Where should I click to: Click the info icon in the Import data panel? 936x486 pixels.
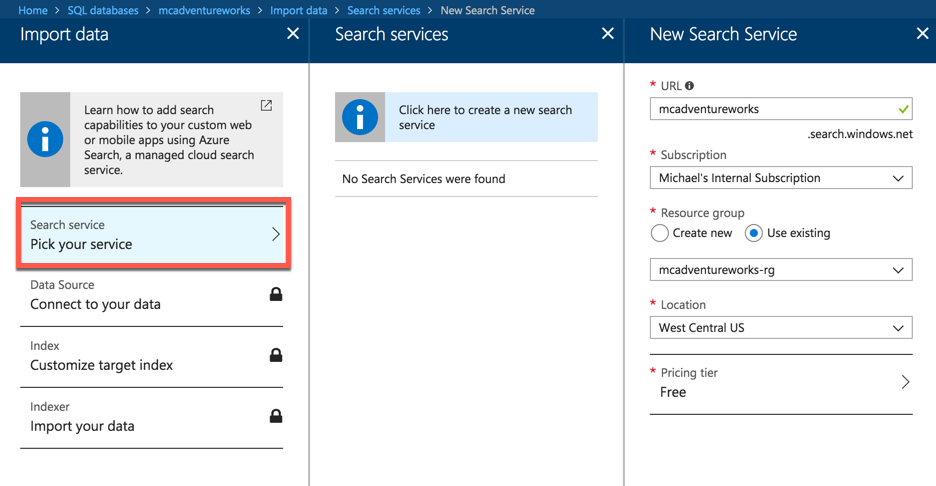point(45,140)
